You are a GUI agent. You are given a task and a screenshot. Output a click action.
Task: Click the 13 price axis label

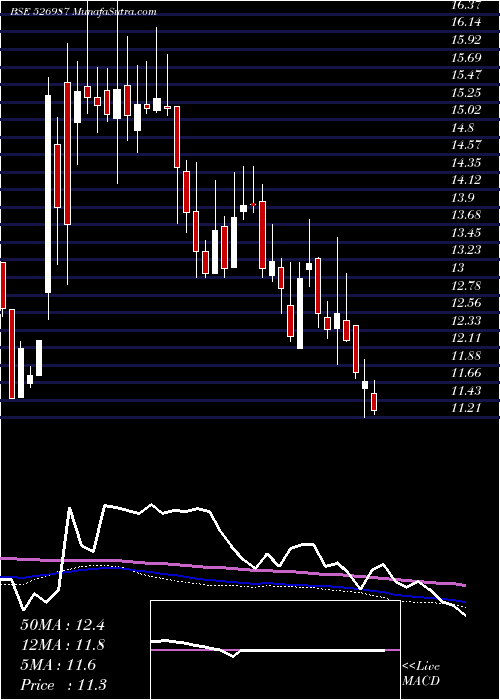(458, 268)
